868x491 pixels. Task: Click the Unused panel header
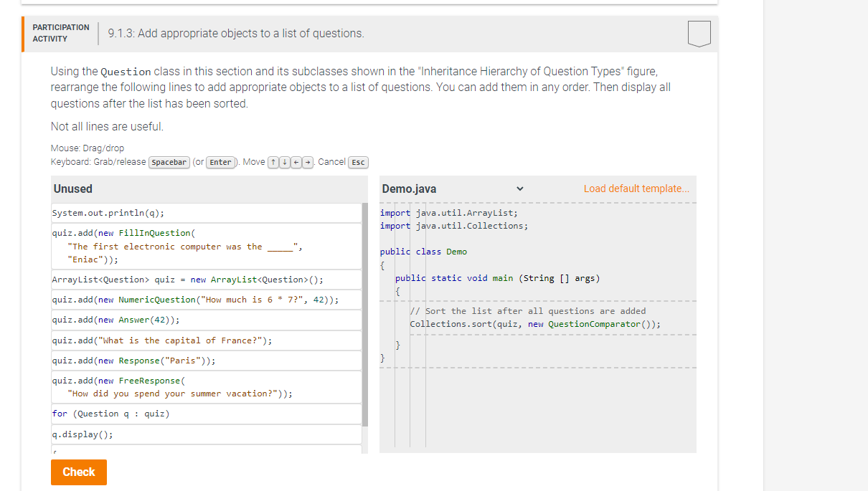point(208,189)
